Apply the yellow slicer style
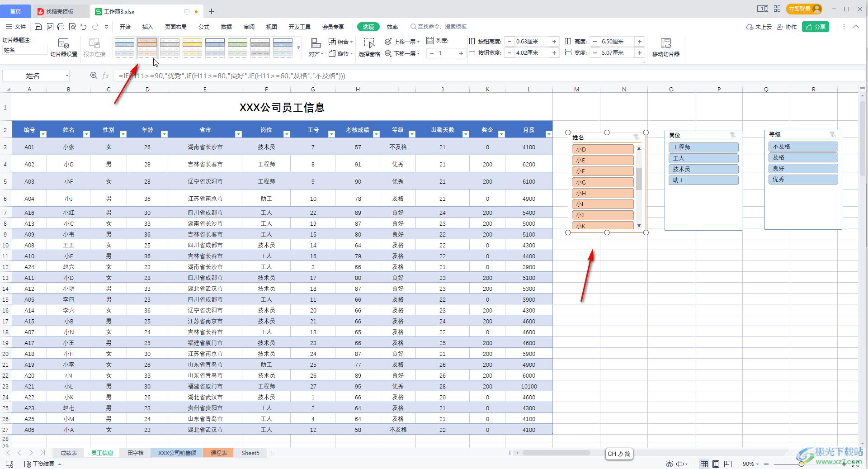Viewport: 868px width, 469px height. tap(192, 48)
